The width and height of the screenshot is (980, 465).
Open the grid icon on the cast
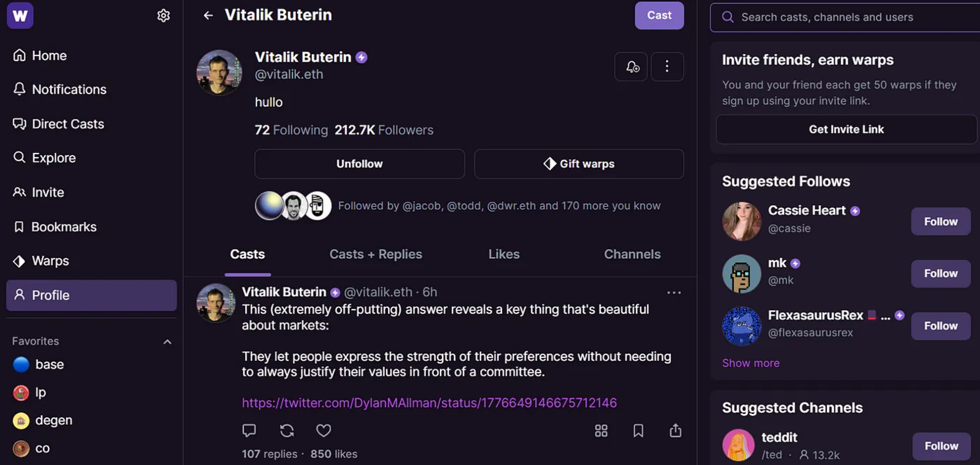pyautogui.click(x=601, y=430)
